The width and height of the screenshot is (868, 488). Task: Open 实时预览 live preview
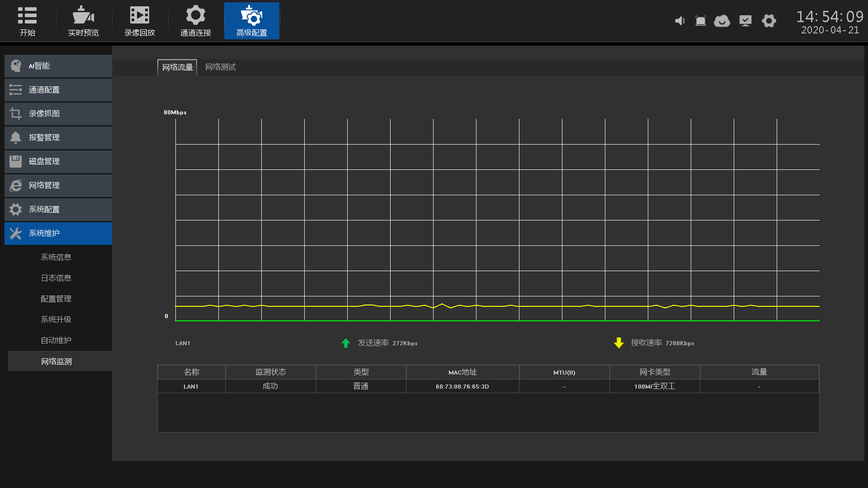click(x=83, y=21)
